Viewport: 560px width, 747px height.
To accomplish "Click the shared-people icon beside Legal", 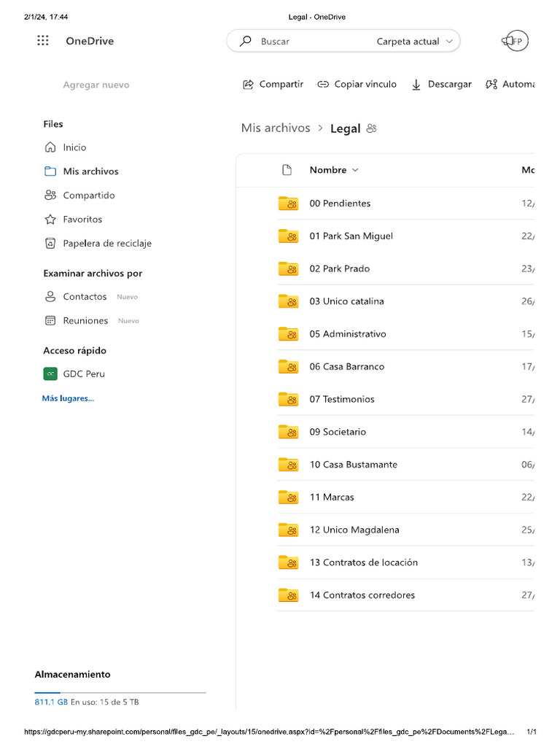I will pos(371,128).
